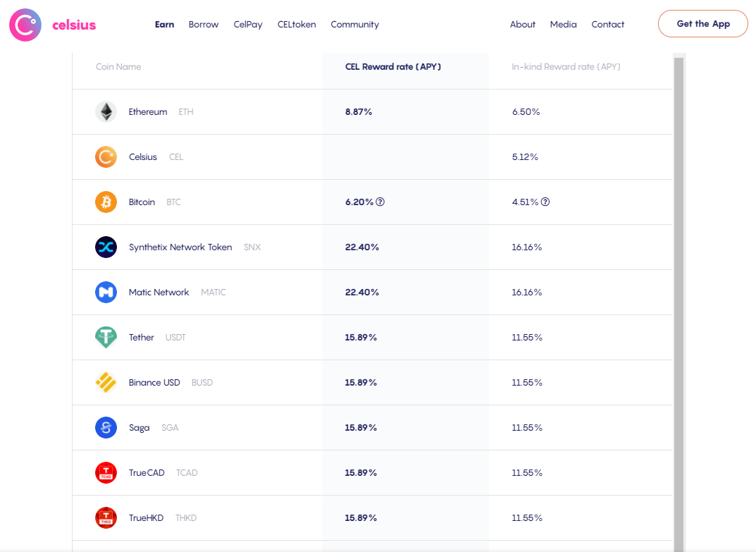Open the About page link

click(x=523, y=24)
